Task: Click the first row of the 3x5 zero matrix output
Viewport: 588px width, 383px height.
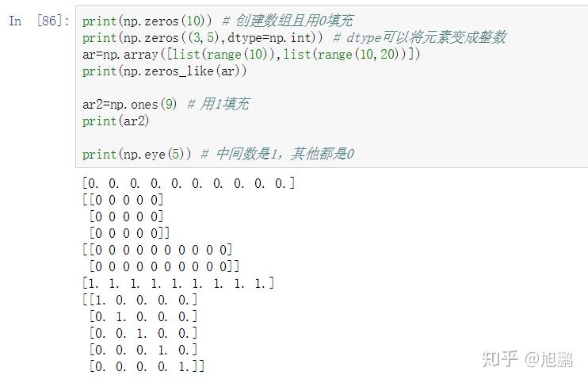Action: click(123, 200)
